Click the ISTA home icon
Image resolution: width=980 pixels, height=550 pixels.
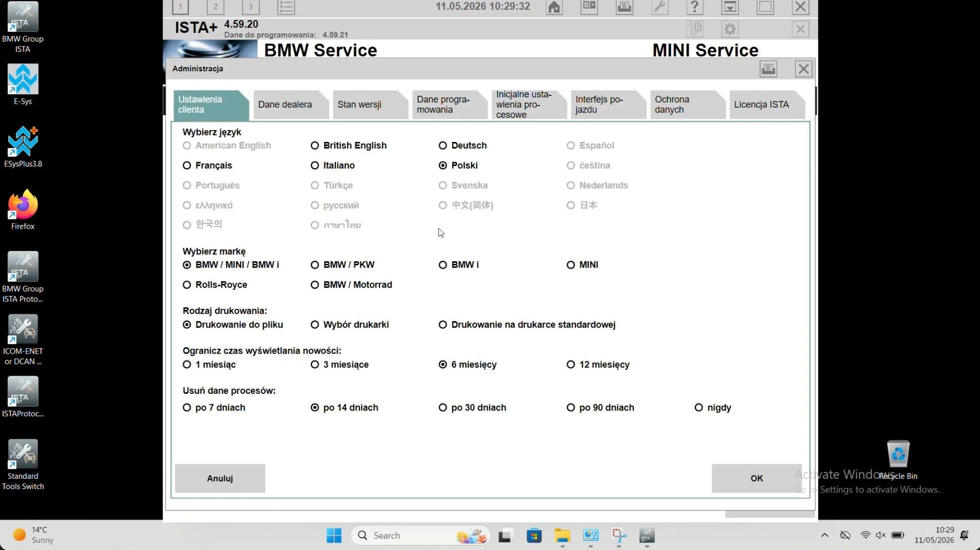[554, 7]
